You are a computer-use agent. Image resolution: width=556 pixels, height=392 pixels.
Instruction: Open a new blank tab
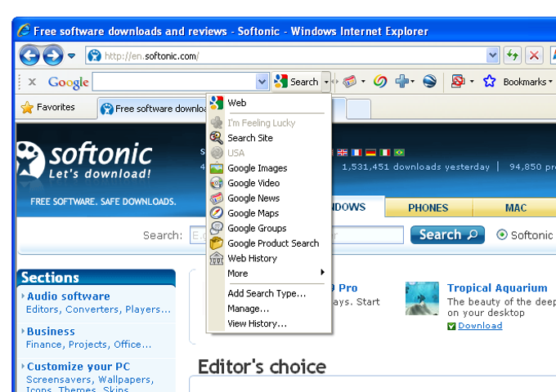[358, 109]
